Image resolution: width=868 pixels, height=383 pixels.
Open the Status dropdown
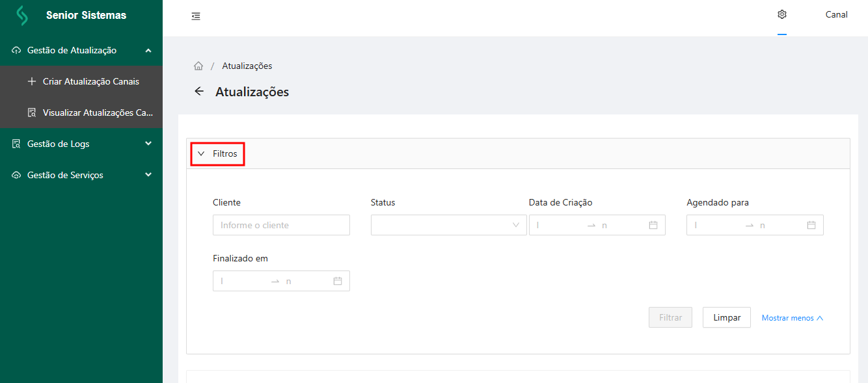point(448,225)
